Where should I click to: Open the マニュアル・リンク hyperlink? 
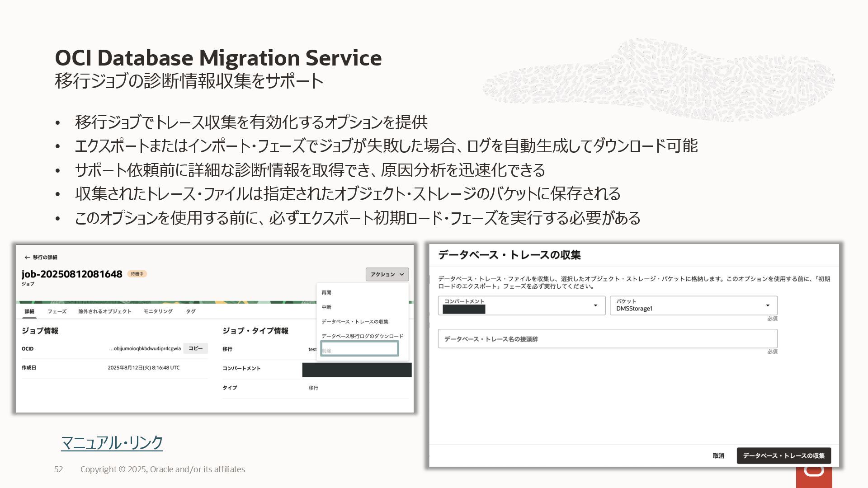click(x=112, y=442)
